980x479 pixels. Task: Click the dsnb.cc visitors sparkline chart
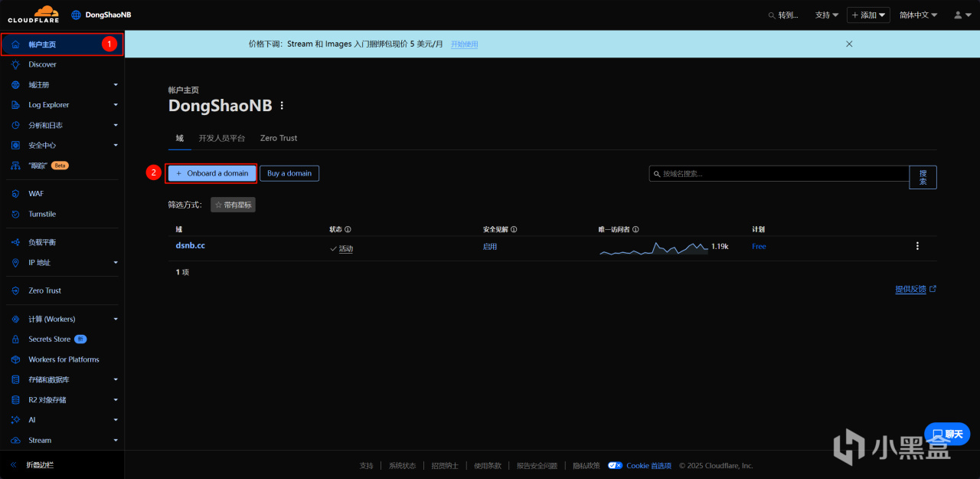tap(654, 248)
